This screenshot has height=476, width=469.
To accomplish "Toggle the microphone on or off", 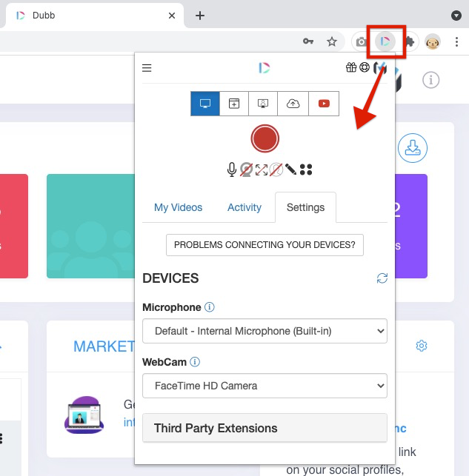I will tap(232, 170).
